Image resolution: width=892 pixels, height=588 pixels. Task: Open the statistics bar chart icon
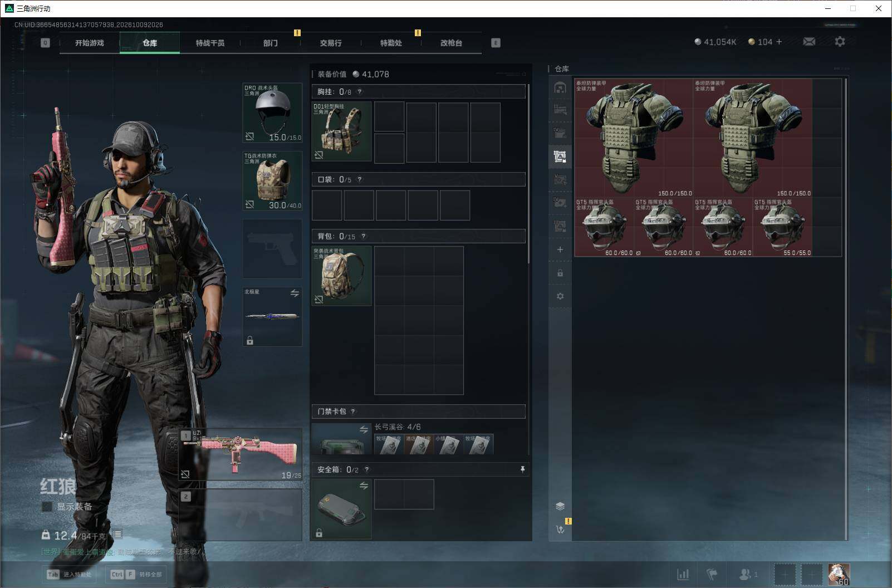683,574
